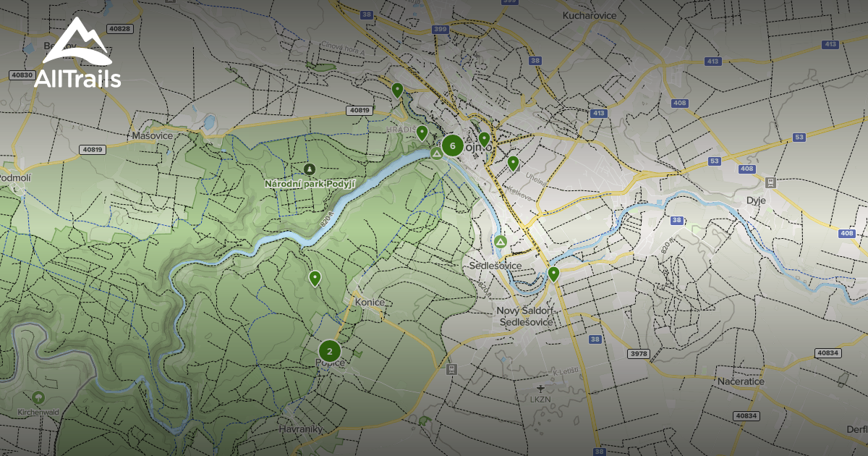The image size is (868, 456).
Task: Select the 40819 road label near Mašovice
Action: click(x=91, y=149)
